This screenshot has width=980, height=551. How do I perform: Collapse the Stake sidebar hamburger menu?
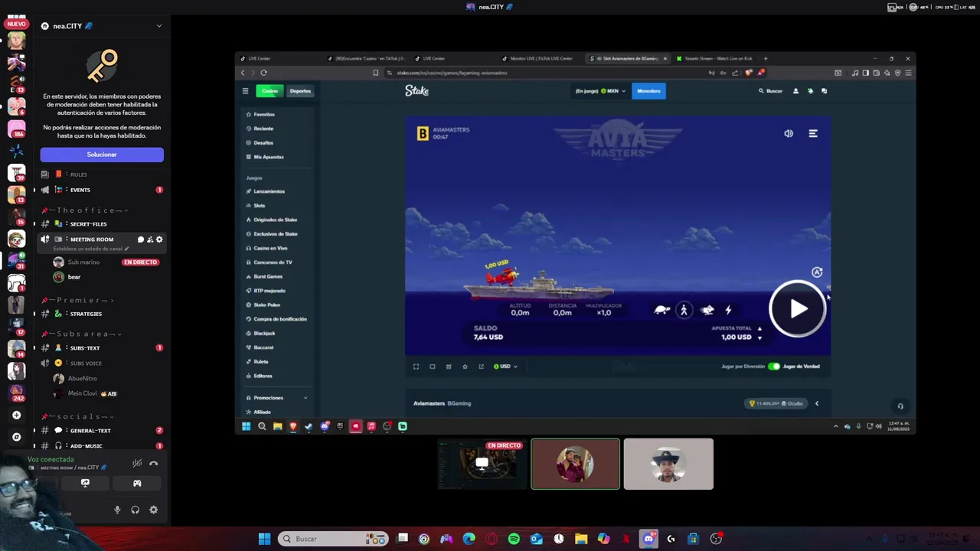coord(245,91)
